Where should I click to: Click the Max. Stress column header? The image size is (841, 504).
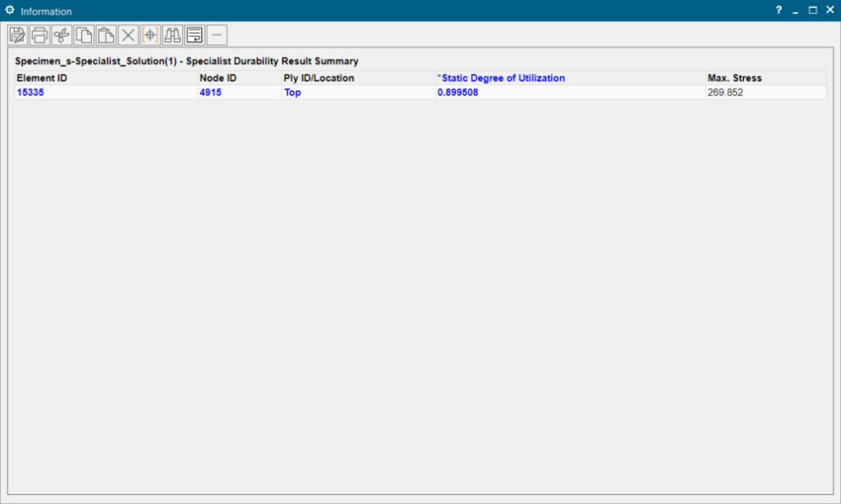(x=734, y=78)
